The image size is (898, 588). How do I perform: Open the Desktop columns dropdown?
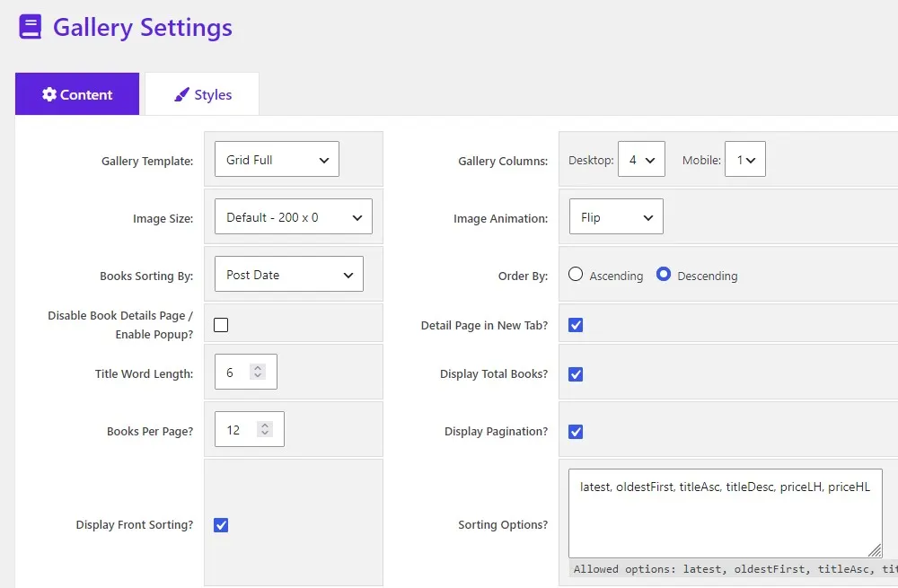click(641, 159)
